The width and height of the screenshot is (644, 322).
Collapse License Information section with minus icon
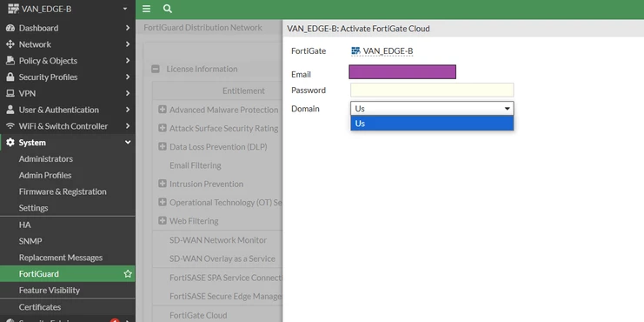click(x=156, y=69)
